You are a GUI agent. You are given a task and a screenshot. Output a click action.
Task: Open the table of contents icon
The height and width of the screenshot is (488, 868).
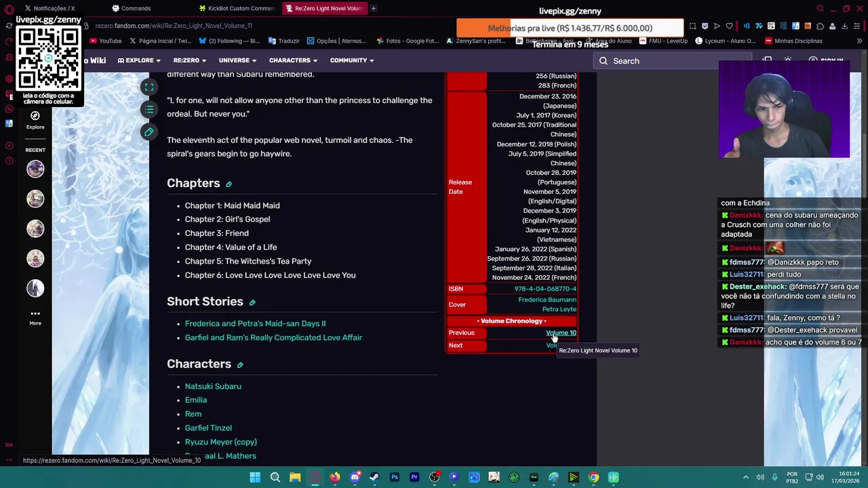coord(149,109)
